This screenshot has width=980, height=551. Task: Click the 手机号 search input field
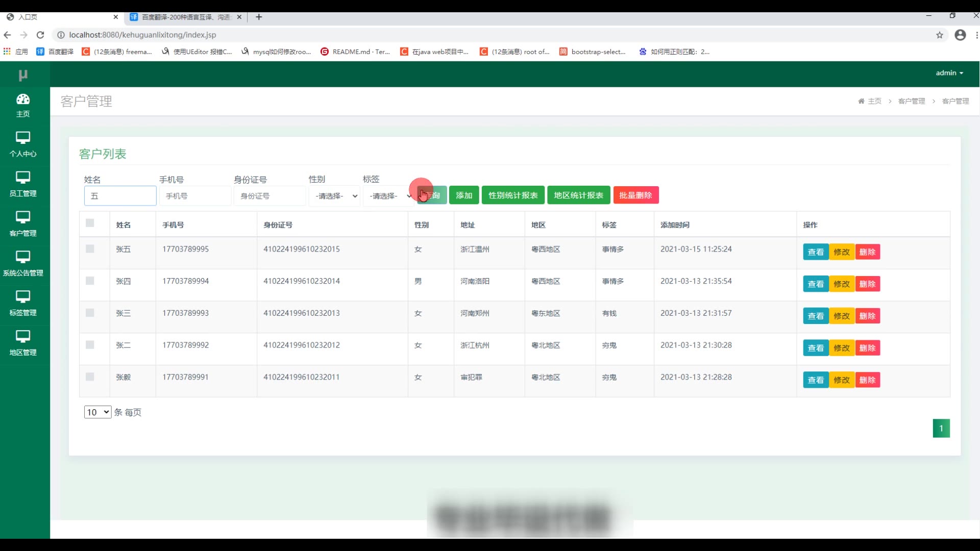pyautogui.click(x=195, y=196)
